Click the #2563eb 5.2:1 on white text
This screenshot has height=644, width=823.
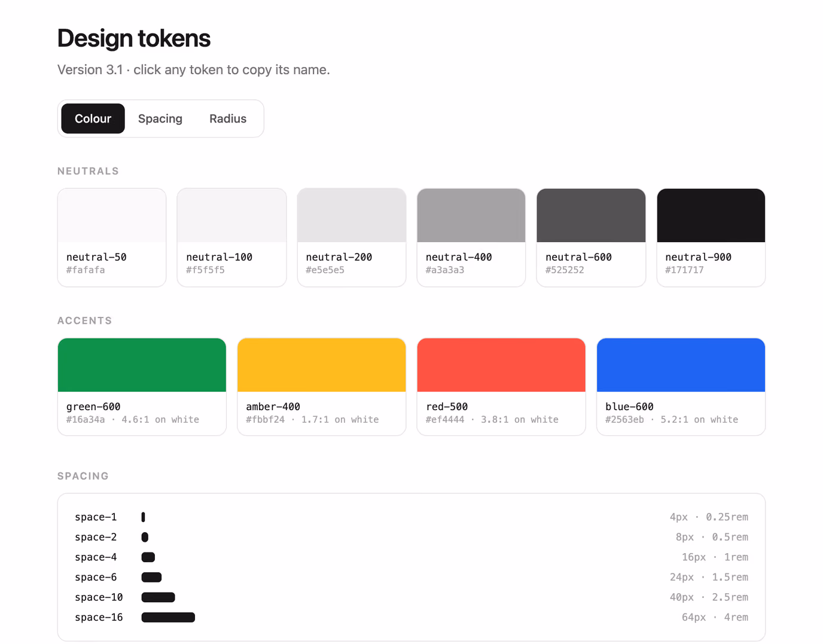672,420
